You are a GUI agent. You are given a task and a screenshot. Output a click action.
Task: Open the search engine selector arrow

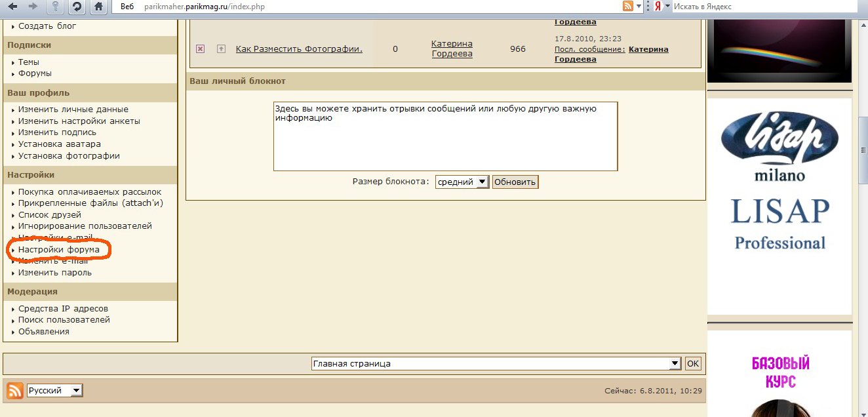(667, 7)
